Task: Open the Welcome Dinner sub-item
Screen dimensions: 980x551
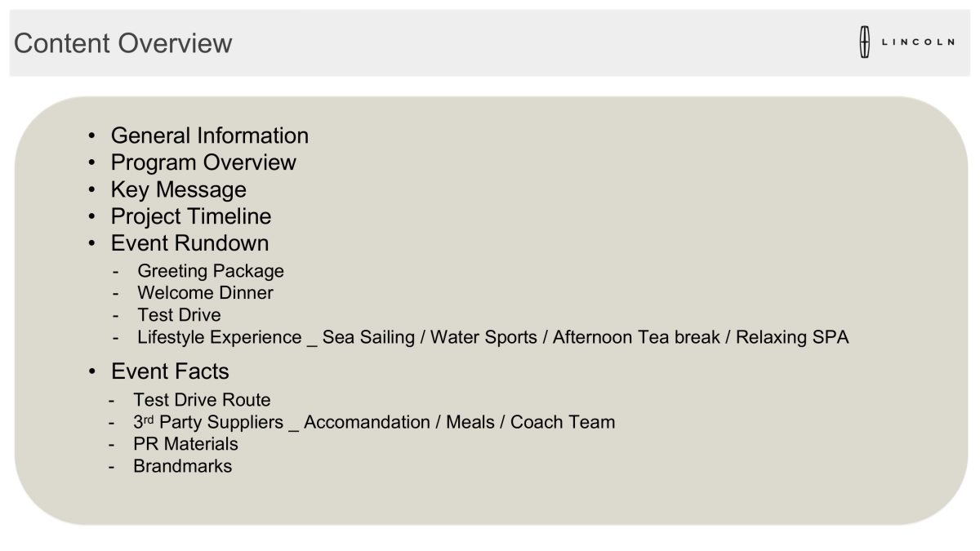Action: pos(205,292)
